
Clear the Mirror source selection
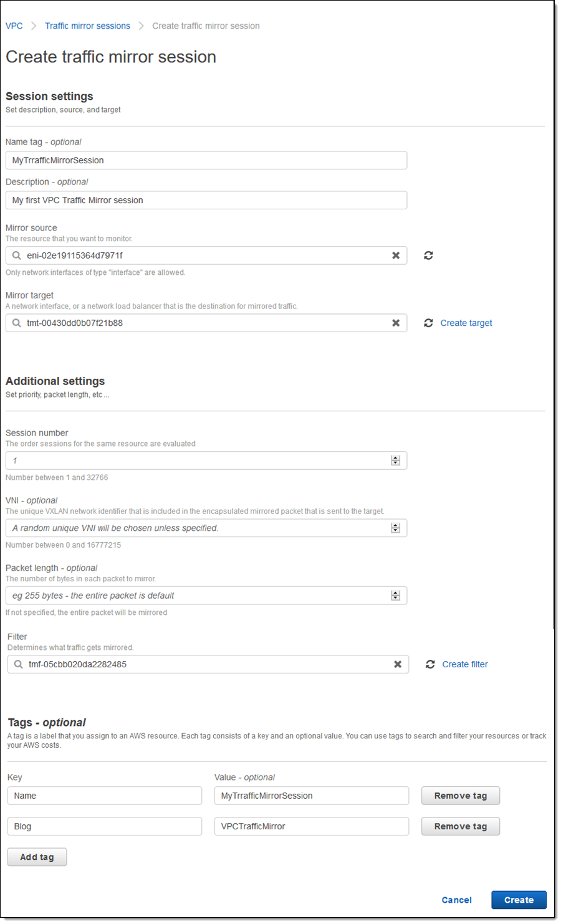point(396,255)
